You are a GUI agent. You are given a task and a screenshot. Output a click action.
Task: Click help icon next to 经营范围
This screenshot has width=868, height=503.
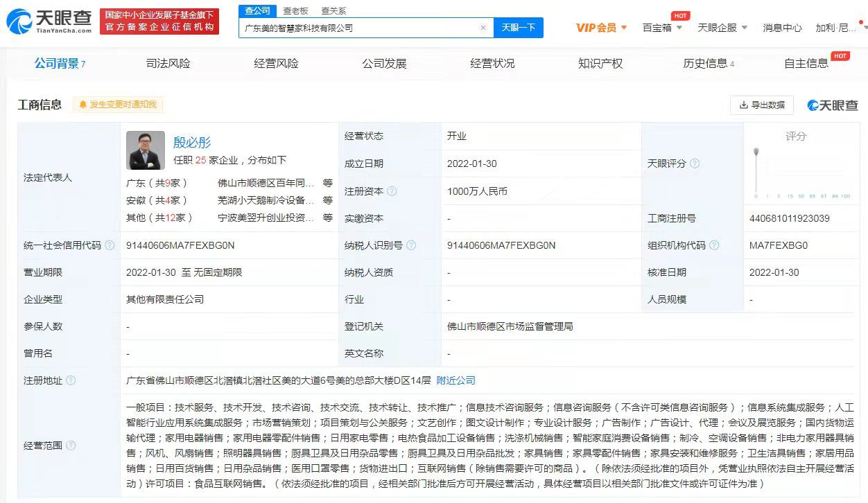pos(71,445)
